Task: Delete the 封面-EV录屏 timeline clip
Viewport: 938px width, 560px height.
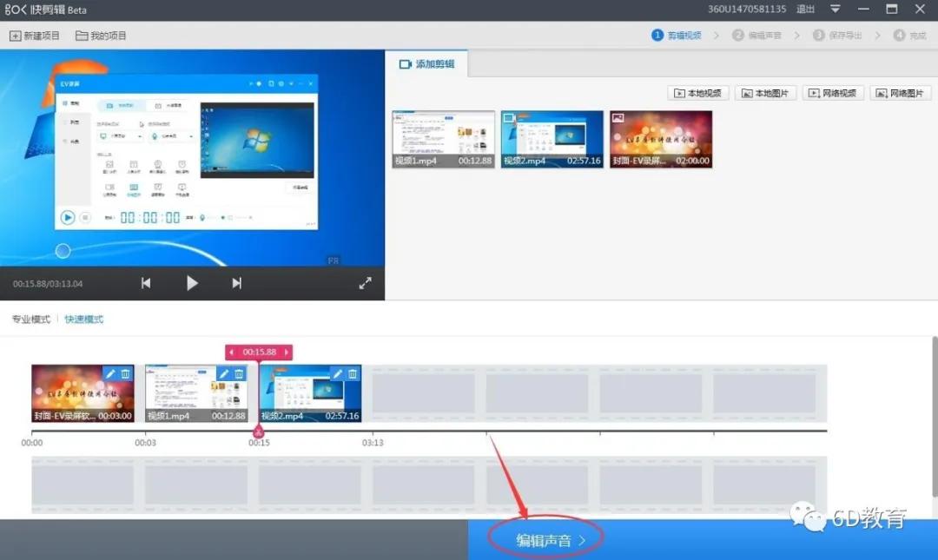Action: click(x=126, y=374)
